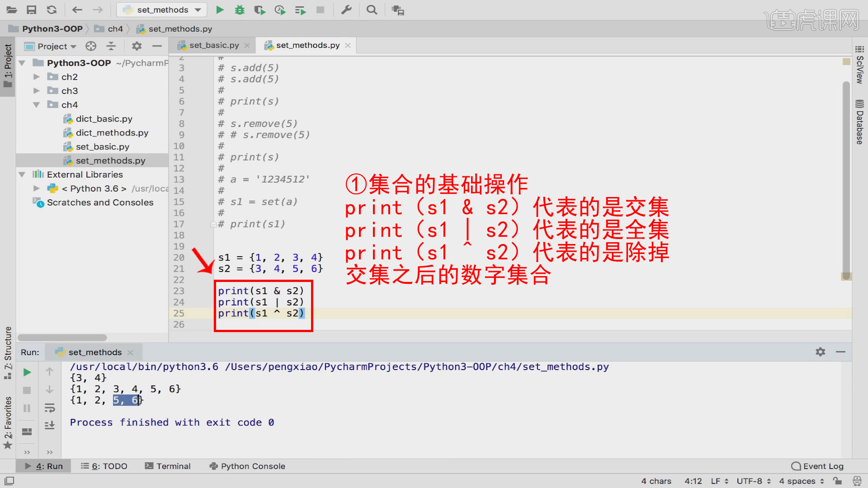Viewport: 868px width, 488px height.
Task: Expand the ch2 folder in the Project tree
Action: pos(37,77)
